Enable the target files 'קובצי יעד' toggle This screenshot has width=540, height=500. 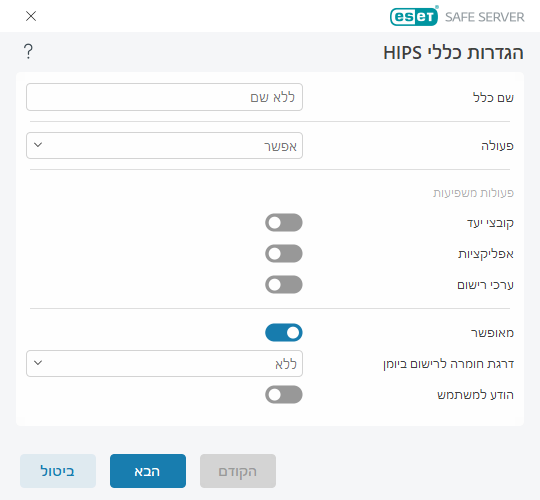coord(284,222)
